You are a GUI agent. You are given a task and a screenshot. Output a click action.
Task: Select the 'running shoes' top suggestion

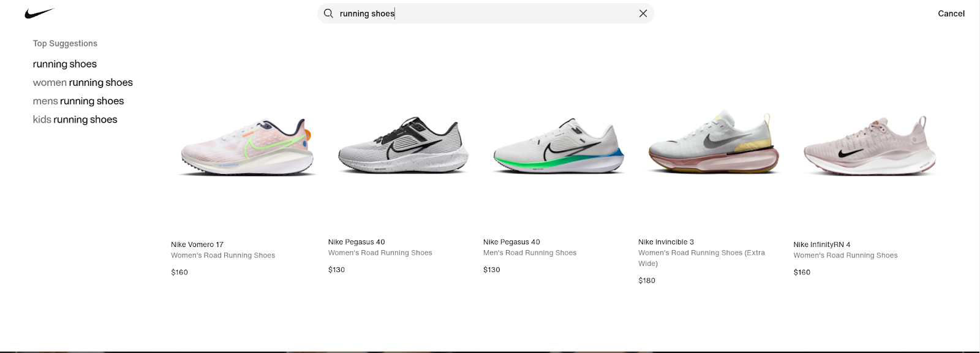[x=65, y=64]
